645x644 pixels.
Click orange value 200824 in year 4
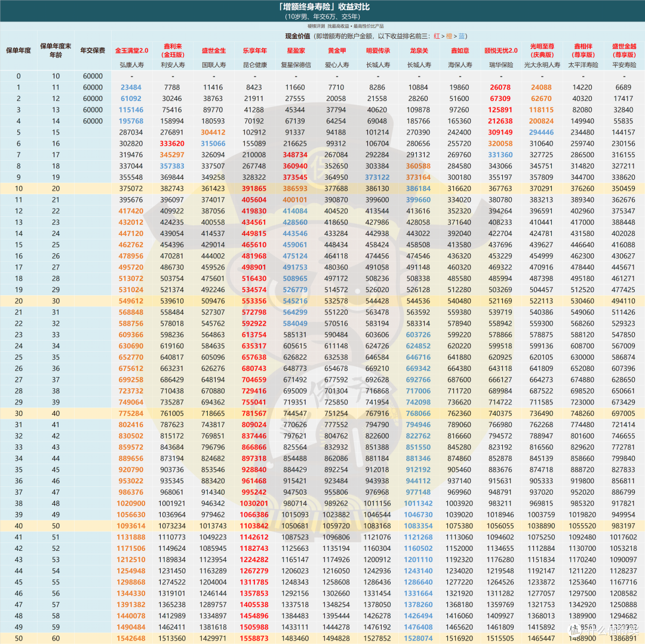[x=541, y=121]
